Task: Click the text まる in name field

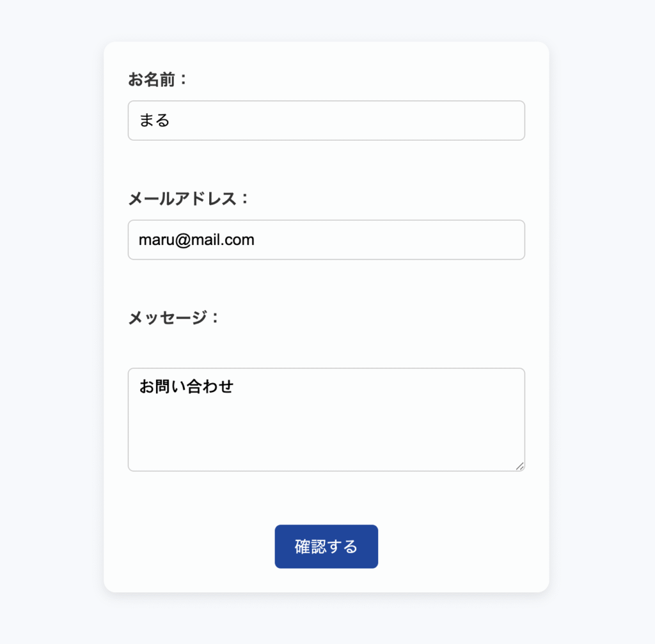Action: pos(154,120)
